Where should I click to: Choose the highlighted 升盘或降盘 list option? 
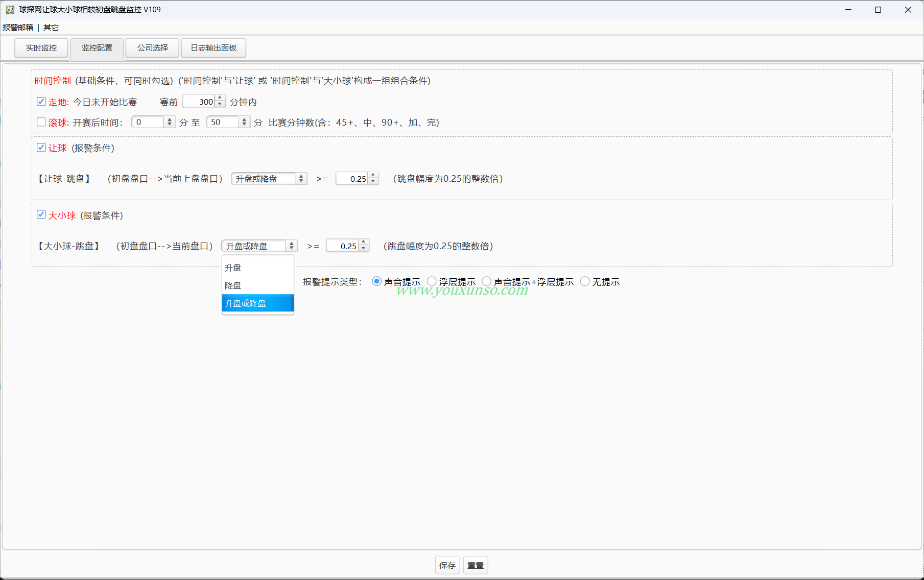click(258, 303)
